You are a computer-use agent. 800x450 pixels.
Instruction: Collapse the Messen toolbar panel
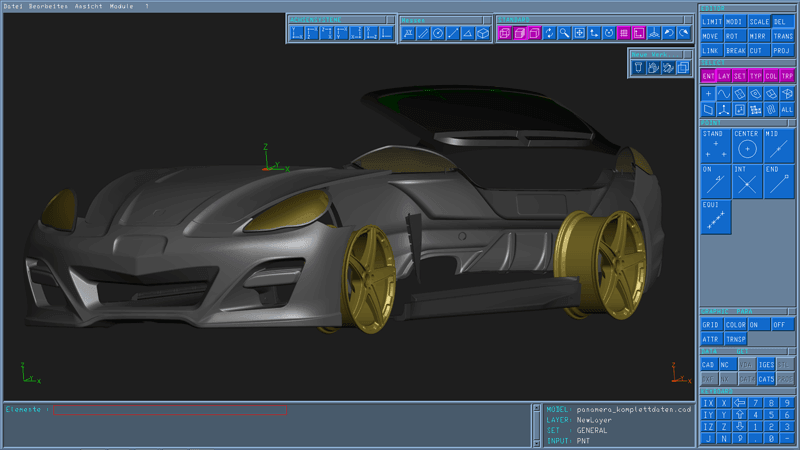click(x=487, y=20)
